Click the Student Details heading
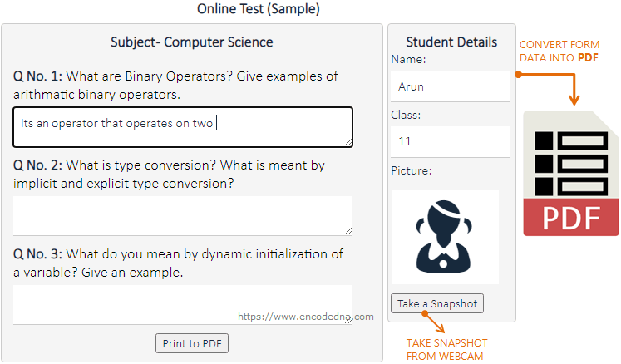This screenshot has height=364, width=621. pos(451,42)
